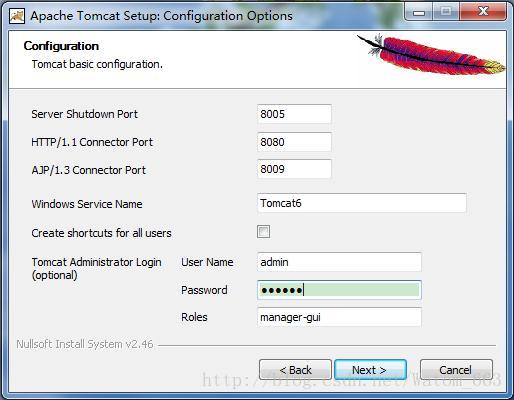Screen dimensions: 514x400
Task: Focus the Password input field
Action: tap(339, 290)
